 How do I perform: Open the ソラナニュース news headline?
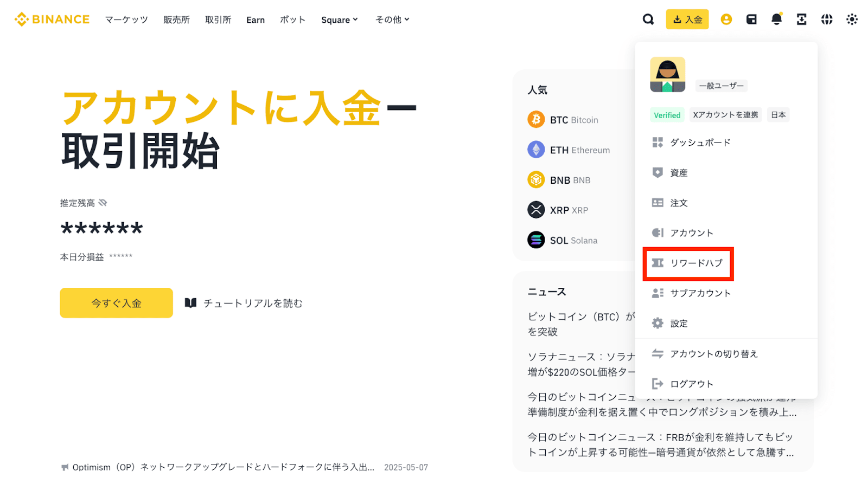[581, 364]
